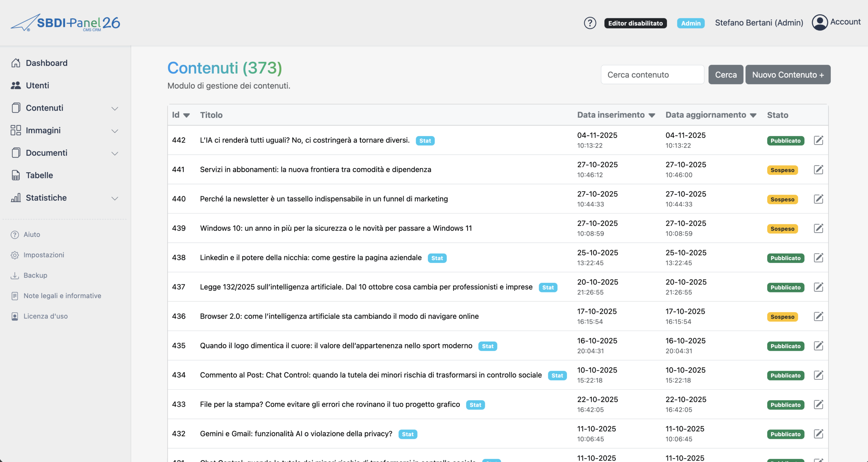This screenshot has width=868, height=462.
Task: Sort by Data inserimento arrow
Action: coord(652,115)
